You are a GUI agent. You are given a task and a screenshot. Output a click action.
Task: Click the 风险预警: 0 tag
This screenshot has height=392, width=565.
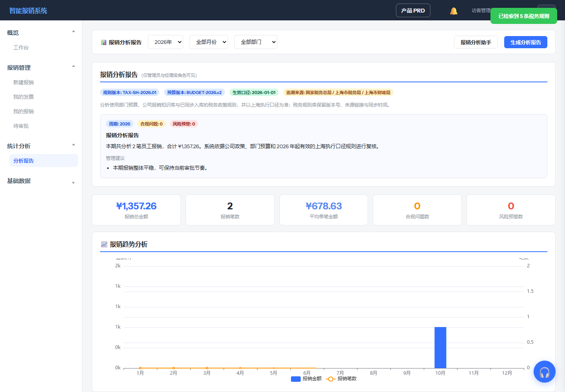(184, 124)
